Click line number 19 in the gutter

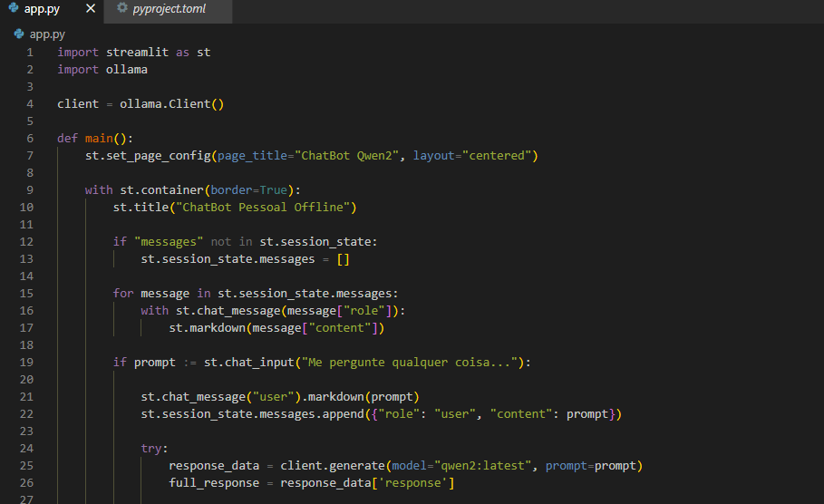(26, 363)
